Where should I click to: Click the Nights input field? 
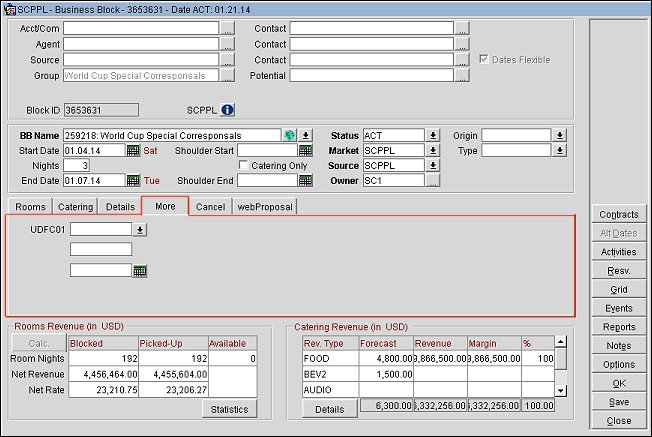77,165
